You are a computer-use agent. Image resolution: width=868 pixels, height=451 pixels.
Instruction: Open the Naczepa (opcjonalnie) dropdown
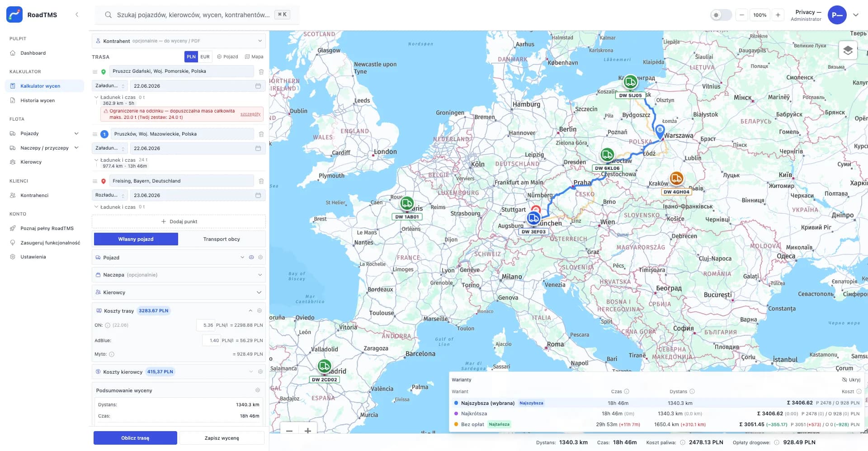pos(179,275)
